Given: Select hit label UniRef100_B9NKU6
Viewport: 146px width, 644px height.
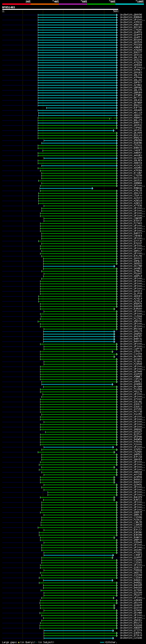Looking at the screenshot, I should pos(131,188).
